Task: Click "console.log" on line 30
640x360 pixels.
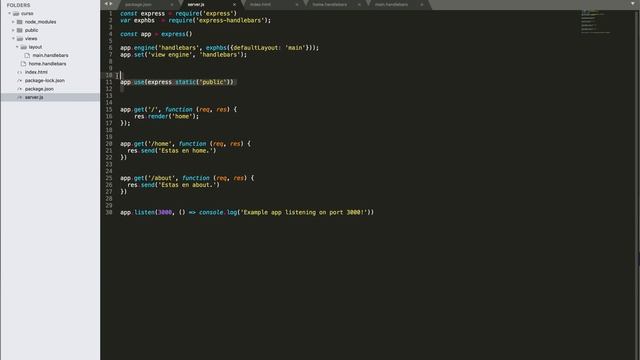Action: pos(218,212)
